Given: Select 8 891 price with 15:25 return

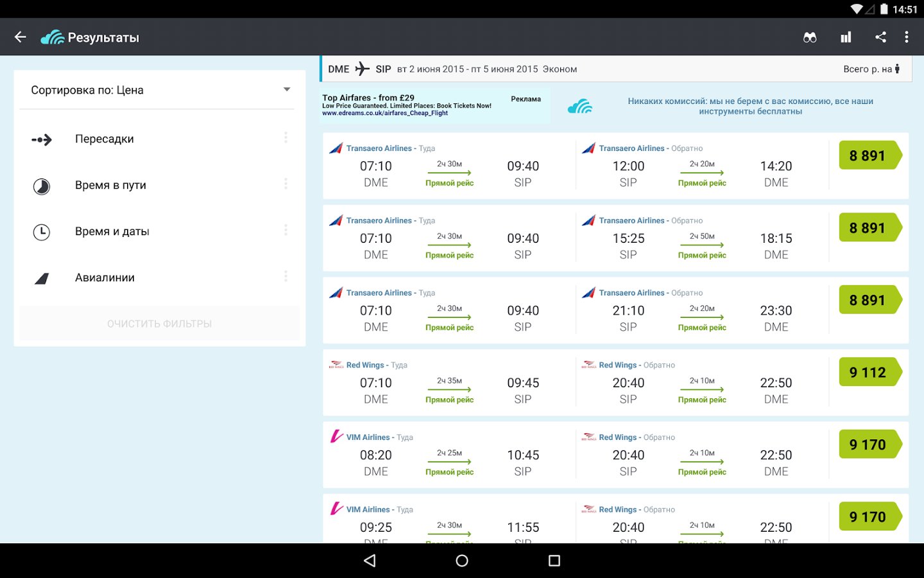Looking at the screenshot, I should coord(871,228).
